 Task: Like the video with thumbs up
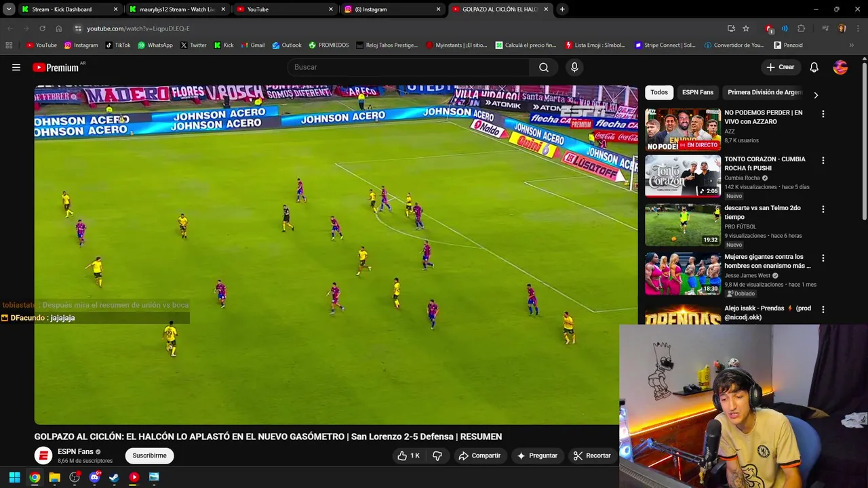(408, 455)
